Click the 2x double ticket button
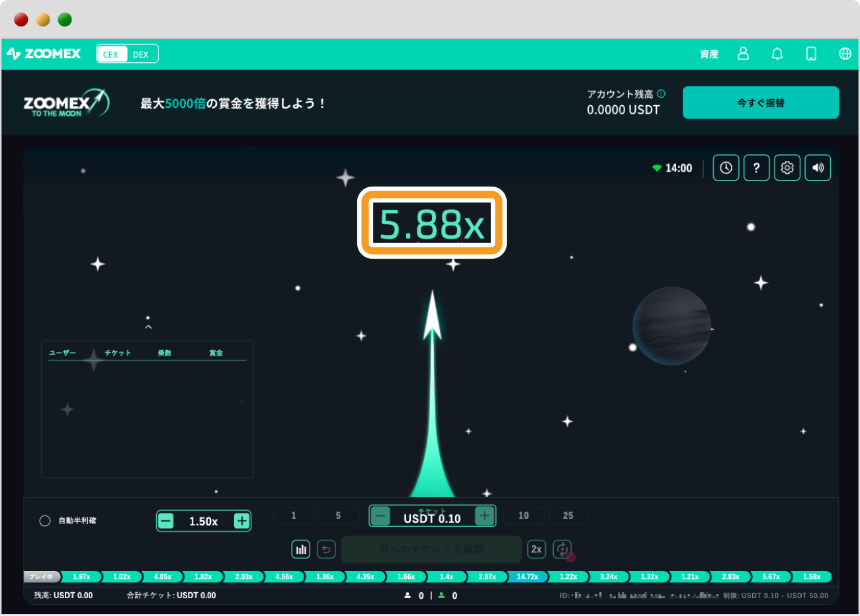 537,549
